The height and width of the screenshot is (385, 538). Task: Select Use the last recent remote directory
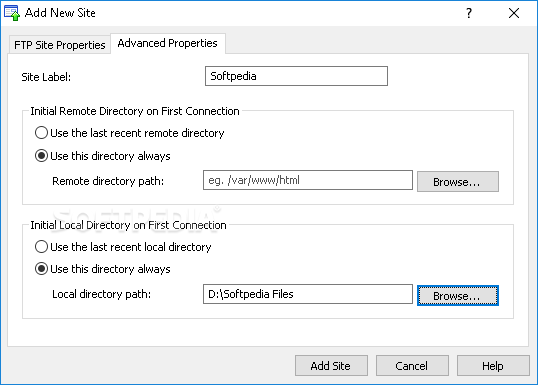point(130,133)
